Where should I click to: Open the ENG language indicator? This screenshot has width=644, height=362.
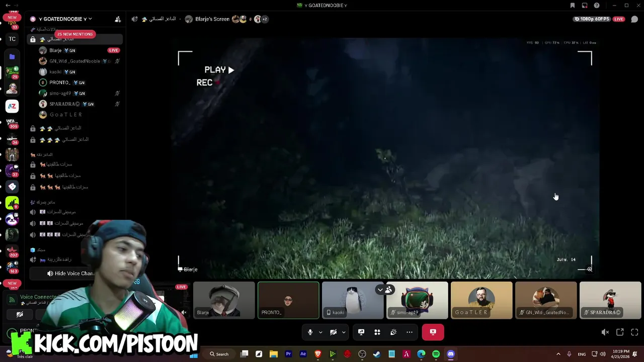click(x=582, y=354)
